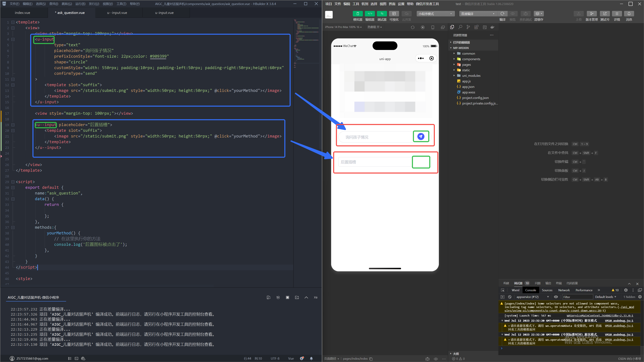Open the 详情 details panel
Image resolution: width=644 pixels, height=362 pixels.
coord(617,14)
